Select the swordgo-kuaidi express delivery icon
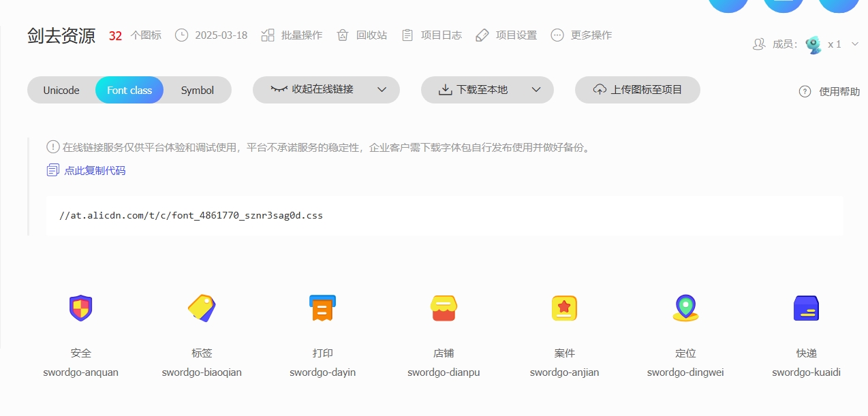 [x=806, y=308]
